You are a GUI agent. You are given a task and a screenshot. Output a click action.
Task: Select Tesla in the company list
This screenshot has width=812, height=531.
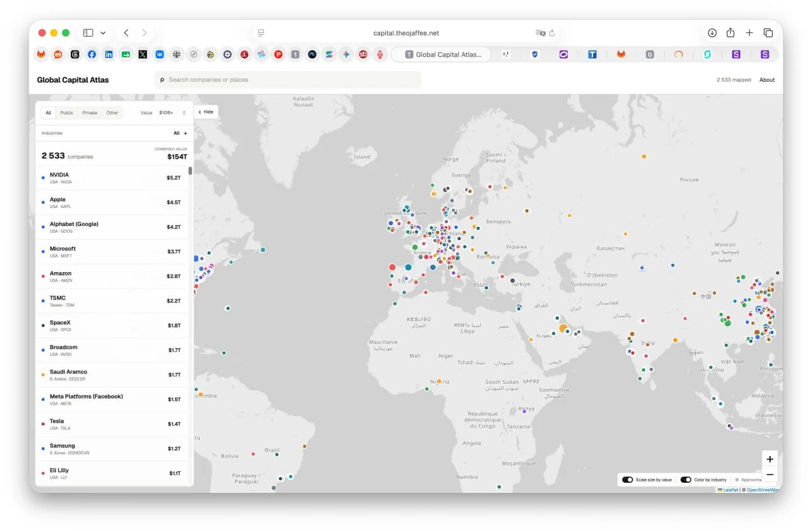coord(113,424)
